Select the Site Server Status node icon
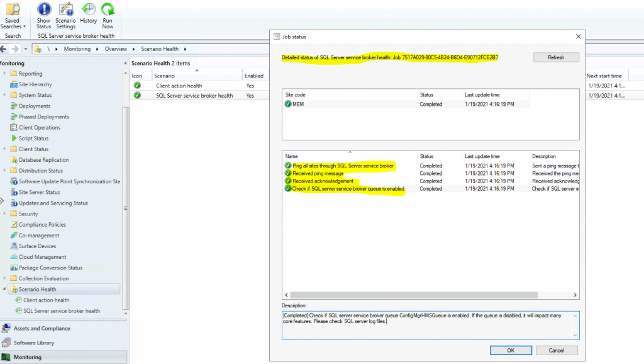The height and width of the screenshot is (364, 644). (x=14, y=192)
